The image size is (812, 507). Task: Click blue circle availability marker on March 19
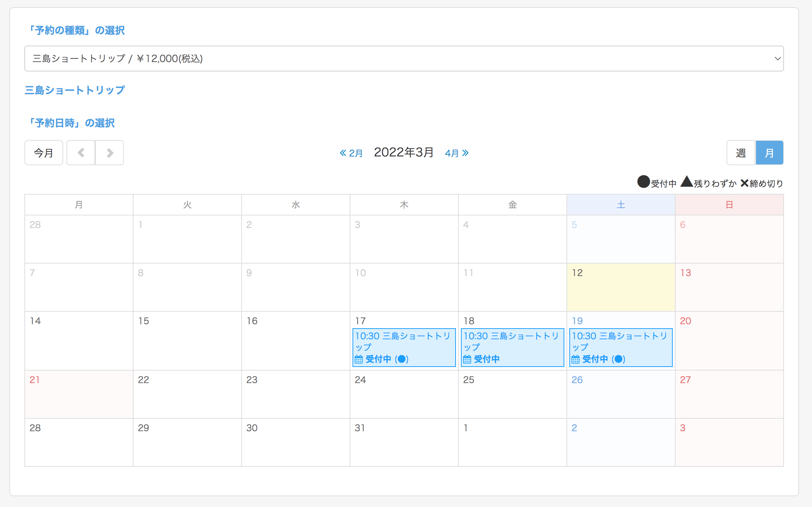click(x=619, y=359)
